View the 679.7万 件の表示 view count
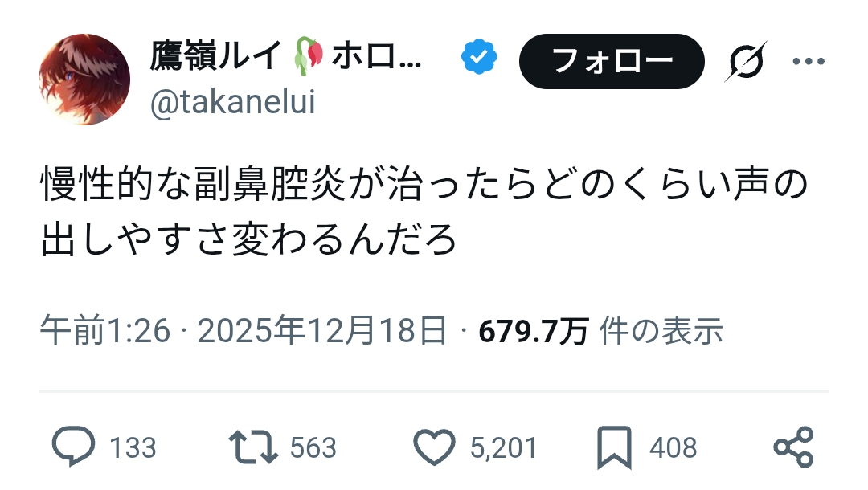The image size is (868, 490). 600,331
